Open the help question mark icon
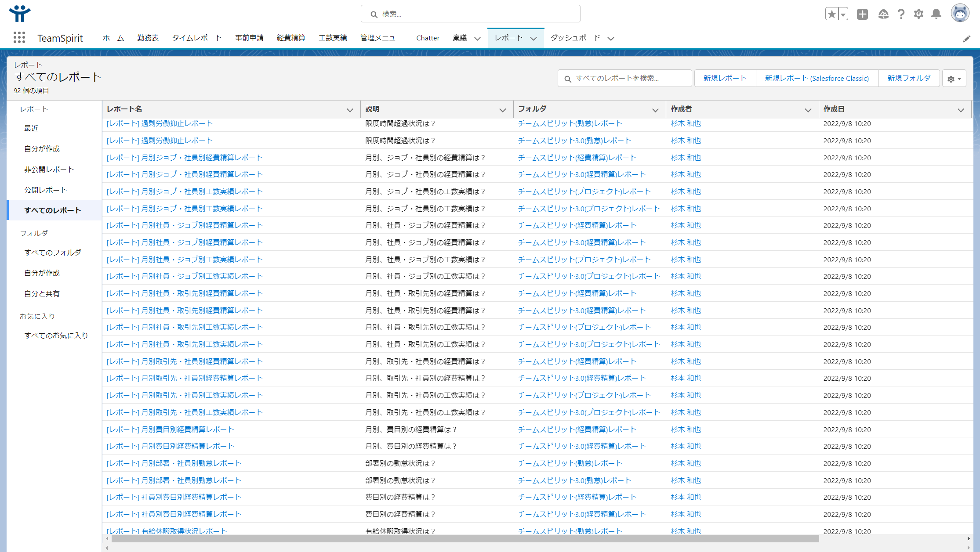 click(901, 14)
